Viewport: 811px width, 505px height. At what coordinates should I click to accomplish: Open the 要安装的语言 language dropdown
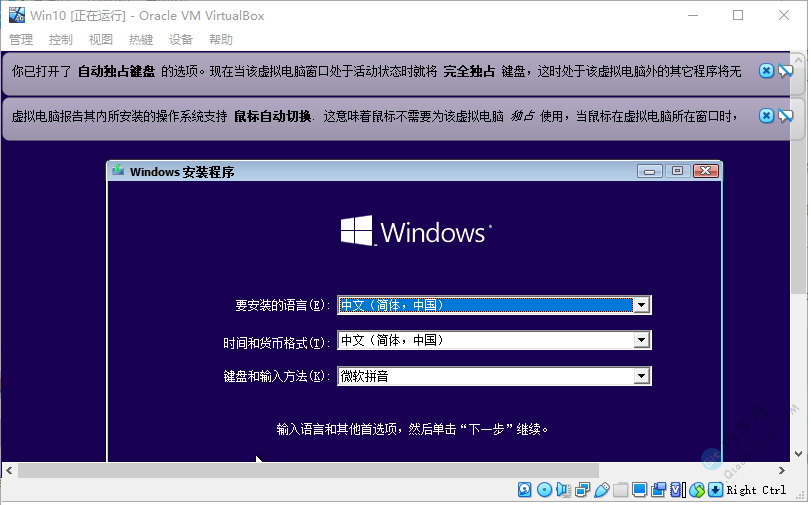click(x=494, y=305)
